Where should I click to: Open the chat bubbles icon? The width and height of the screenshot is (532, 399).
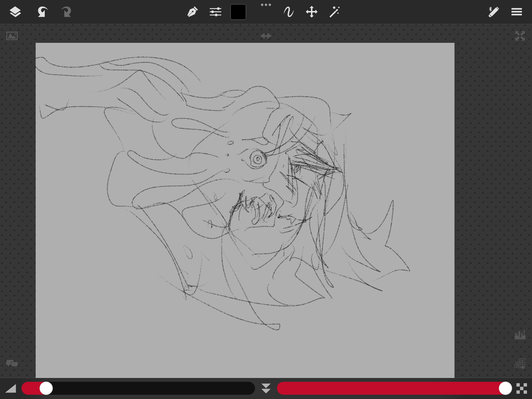pyautogui.click(x=12, y=363)
